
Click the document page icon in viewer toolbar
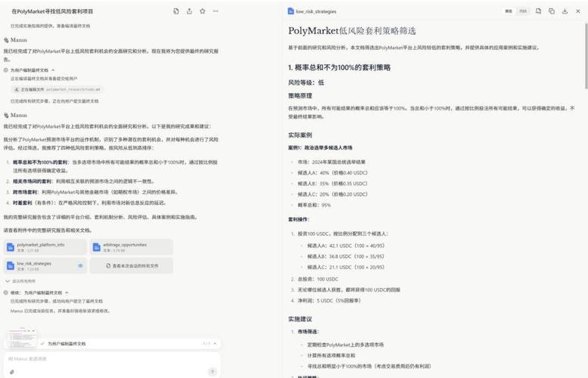[x=539, y=11]
